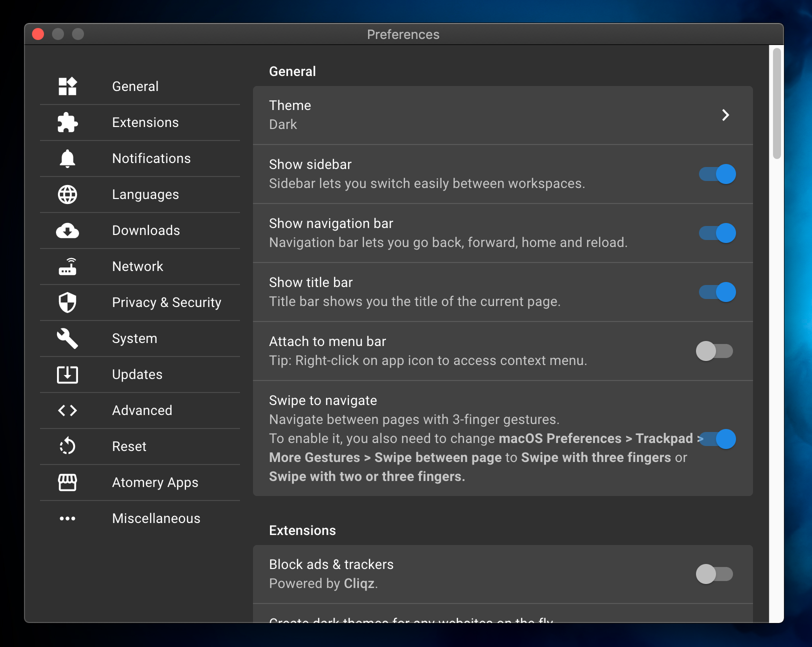Click the Extensions puzzle piece icon
The image size is (812, 647).
(x=67, y=122)
